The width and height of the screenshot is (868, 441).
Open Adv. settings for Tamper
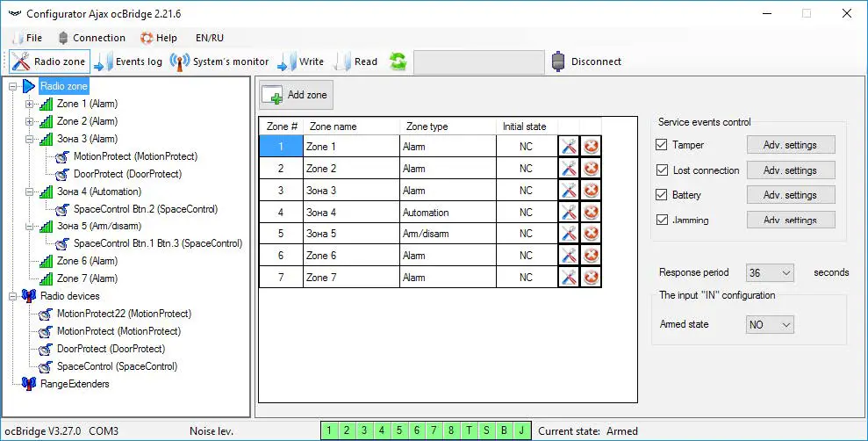(x=791, y=145)
